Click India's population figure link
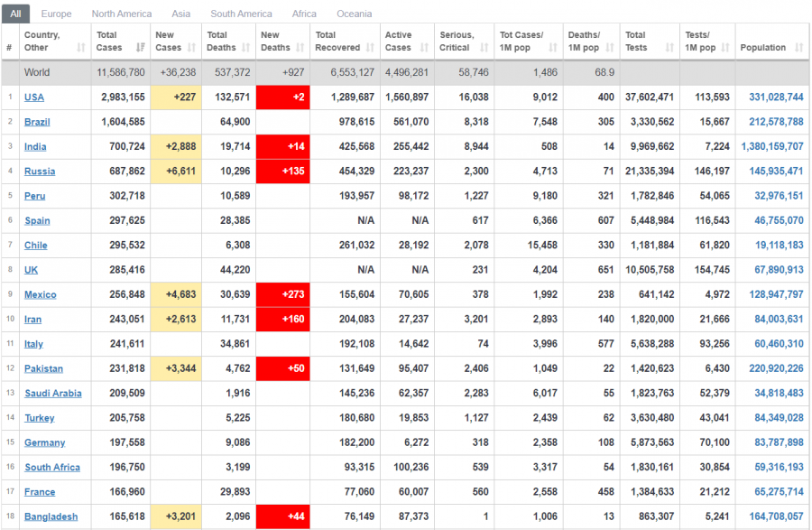 pyautogui.click(x=771, y=146)
